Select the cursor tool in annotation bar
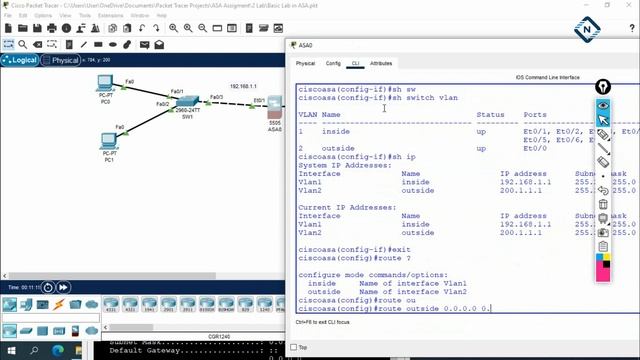 603,120
